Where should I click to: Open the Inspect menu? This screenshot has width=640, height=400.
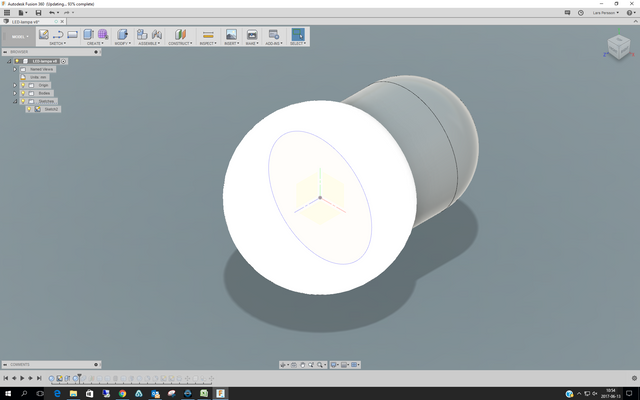[208, 43]
